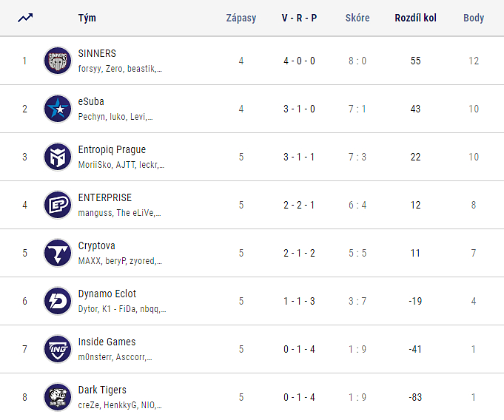Select Inside Games player roster text
The width and height of the screenshot is (504, 420).
(x=115, y=357)
